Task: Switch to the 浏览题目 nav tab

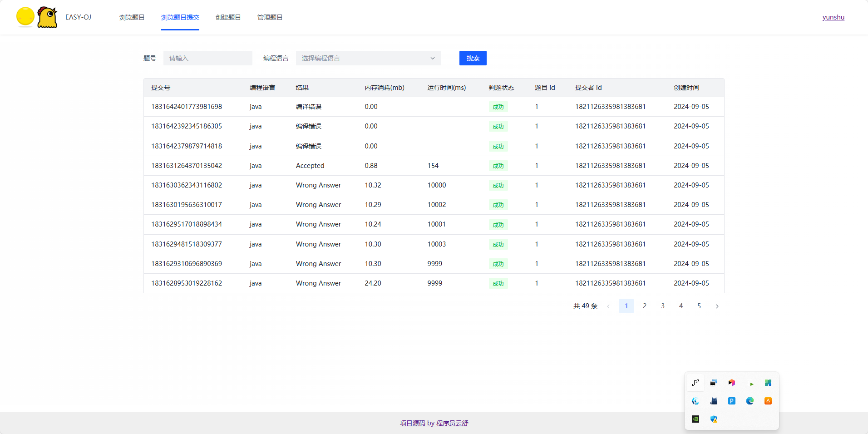Action: (x=132, y=17)
